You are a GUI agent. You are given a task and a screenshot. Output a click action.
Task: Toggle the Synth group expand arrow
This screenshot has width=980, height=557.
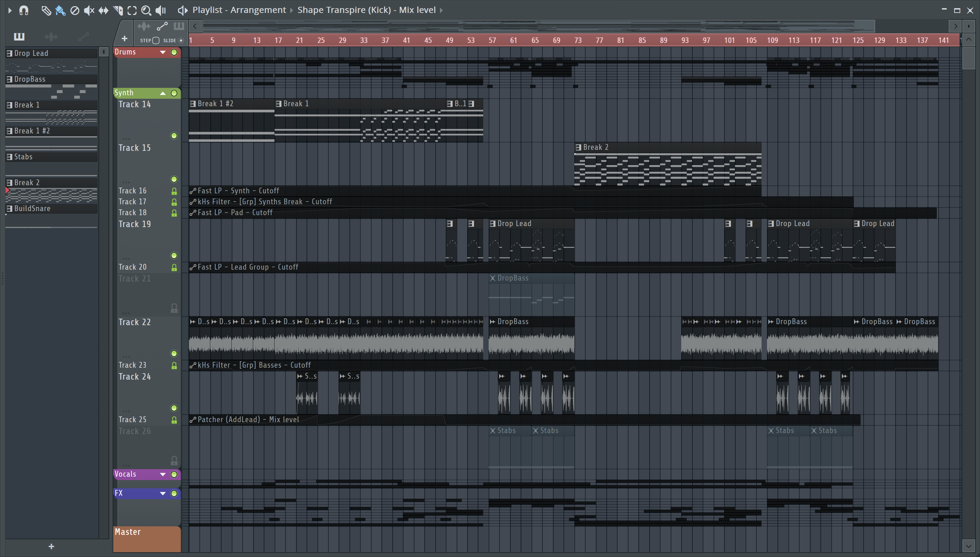[163, 93]
